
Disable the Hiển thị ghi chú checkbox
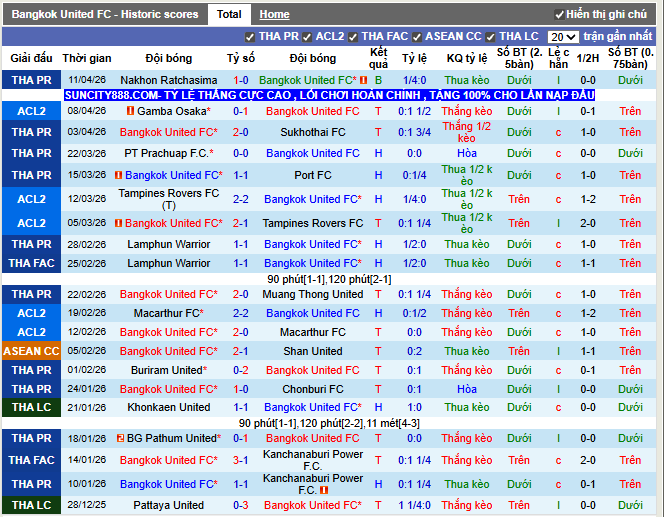point(559,15)
